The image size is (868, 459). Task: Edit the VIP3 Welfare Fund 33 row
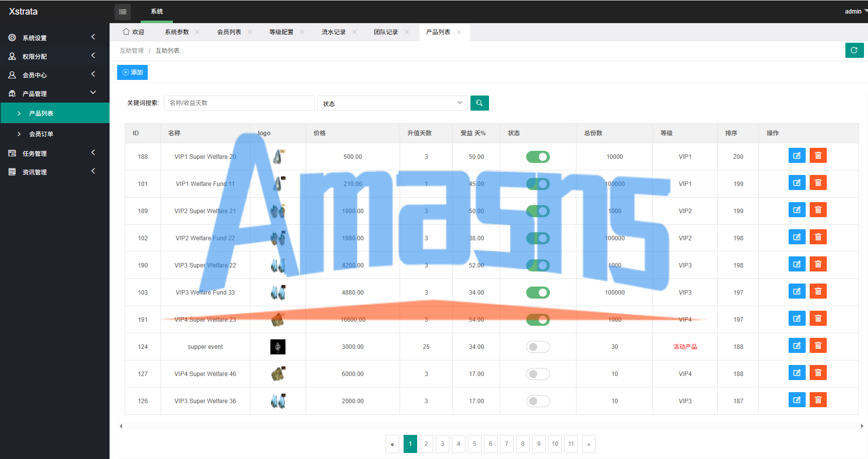point(797,292)
